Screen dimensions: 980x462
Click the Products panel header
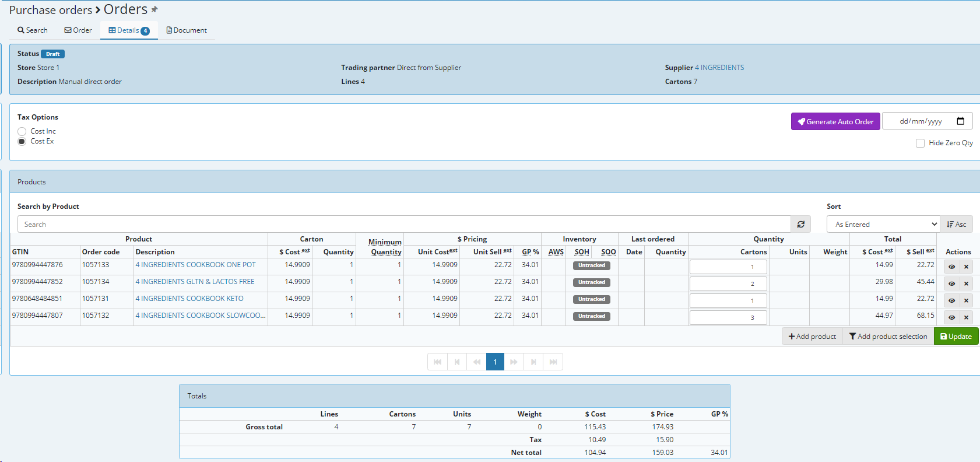pyautogui.click(x=494, y=182)
